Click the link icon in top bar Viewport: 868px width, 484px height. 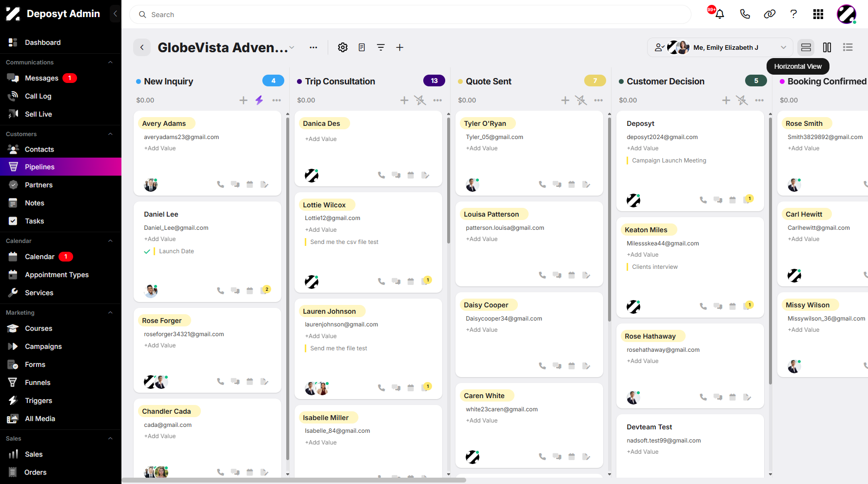pyautogui.click(x=769, y=14)
